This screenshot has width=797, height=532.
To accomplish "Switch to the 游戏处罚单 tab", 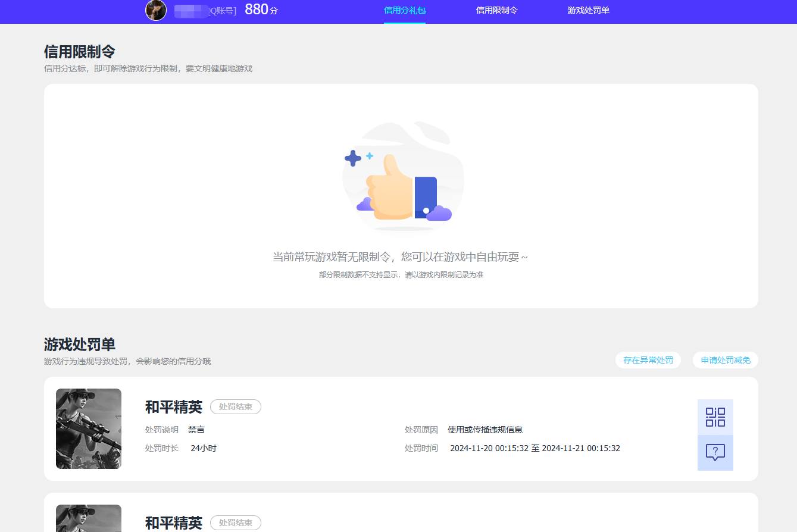I will click(588, 10).
